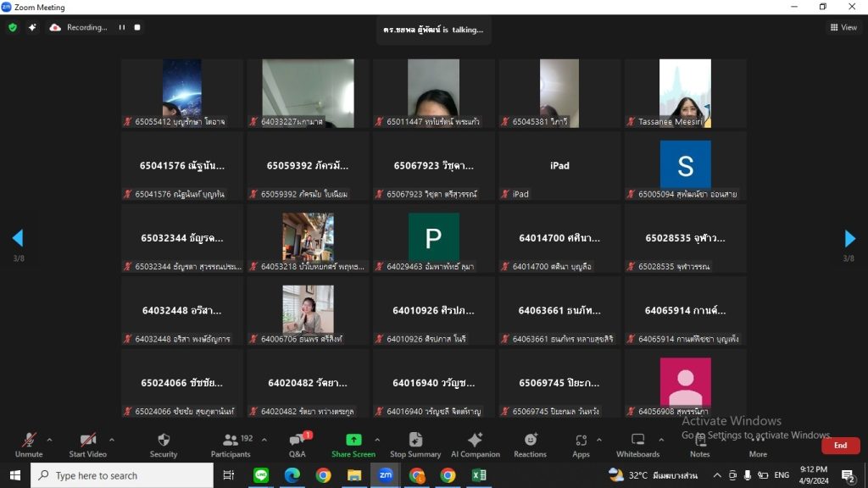Click the Unmute microphone button
The image size is (868, 488).
pyautogui.click(x=29, y=445)
